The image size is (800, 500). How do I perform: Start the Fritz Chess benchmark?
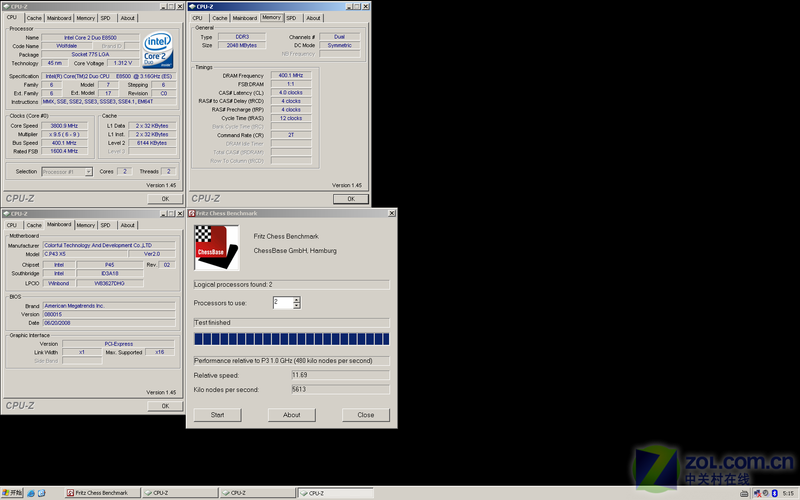coord(217,415)
